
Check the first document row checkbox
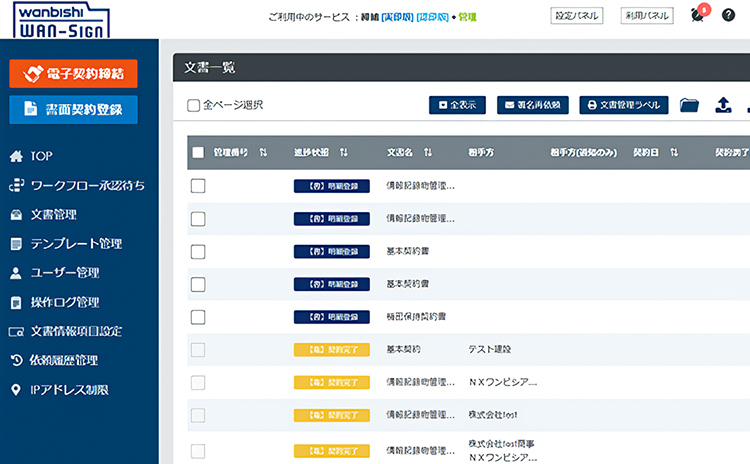coord(198,185)
